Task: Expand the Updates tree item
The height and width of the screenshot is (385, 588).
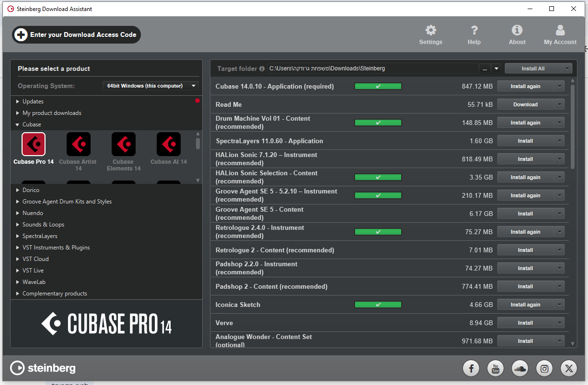Action: pos(18,102)
